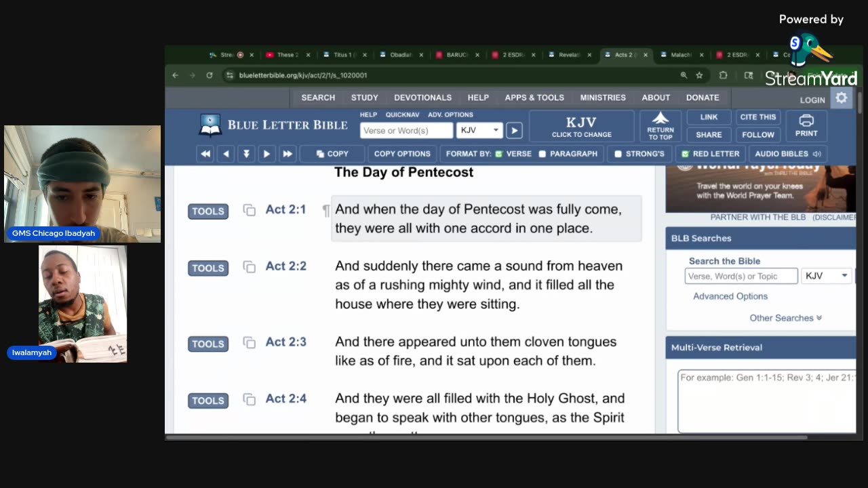Click the DONATE menu item
This screenshot has width=868, height=488.
tap(703, 98)
